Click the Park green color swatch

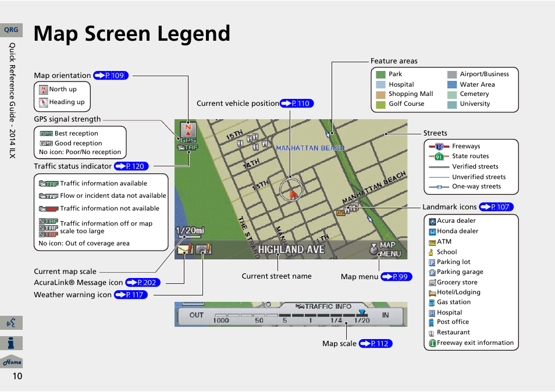tap(380, 74)
